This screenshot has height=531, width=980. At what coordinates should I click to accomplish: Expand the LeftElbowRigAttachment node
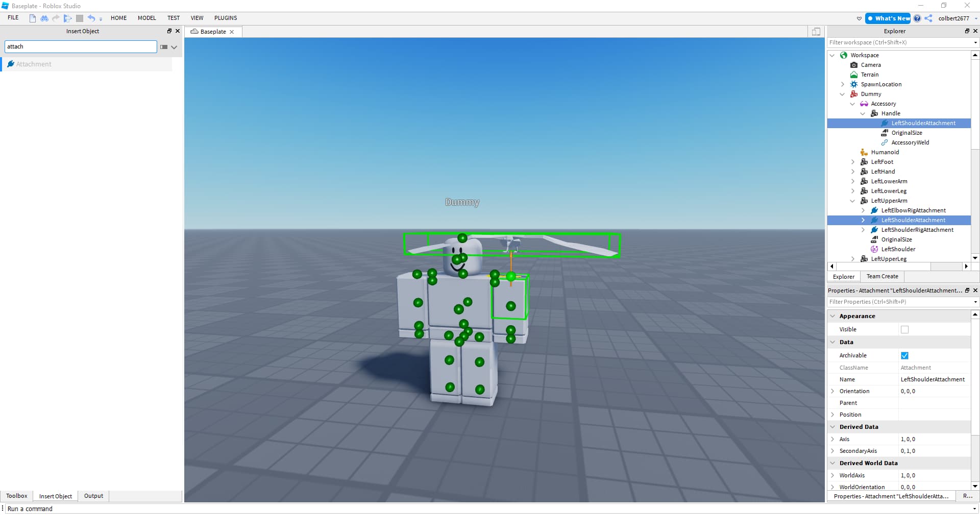[863, 210]
